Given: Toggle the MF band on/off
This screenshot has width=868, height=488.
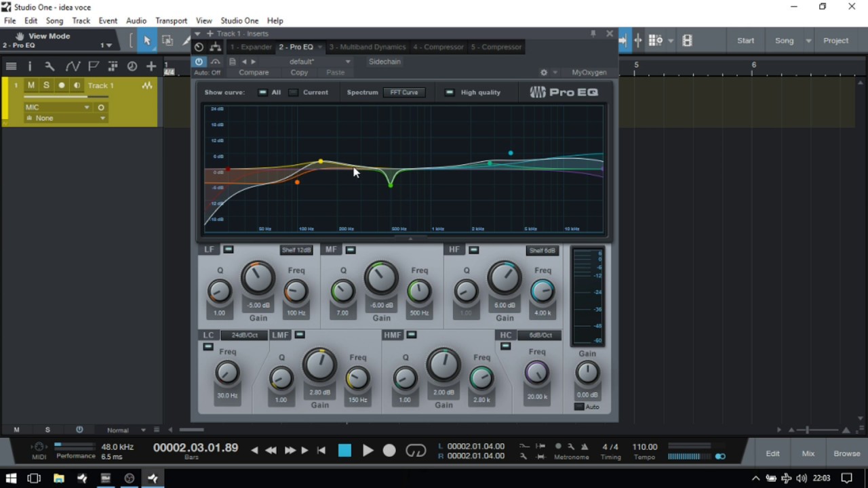Looking at the screenshot, I should pyautogui.click(x=351, y=250).
